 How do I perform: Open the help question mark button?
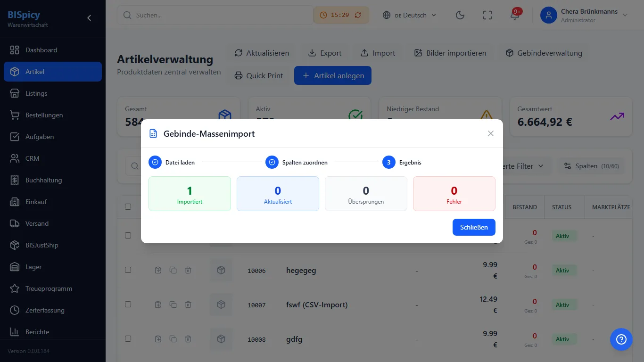pos(621,339)
